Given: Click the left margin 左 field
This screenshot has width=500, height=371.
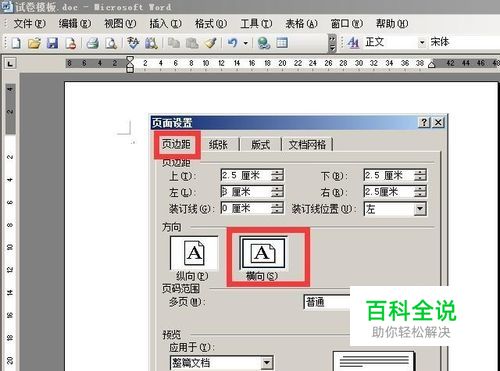Looking at the screenshot, I should (246, 192).
